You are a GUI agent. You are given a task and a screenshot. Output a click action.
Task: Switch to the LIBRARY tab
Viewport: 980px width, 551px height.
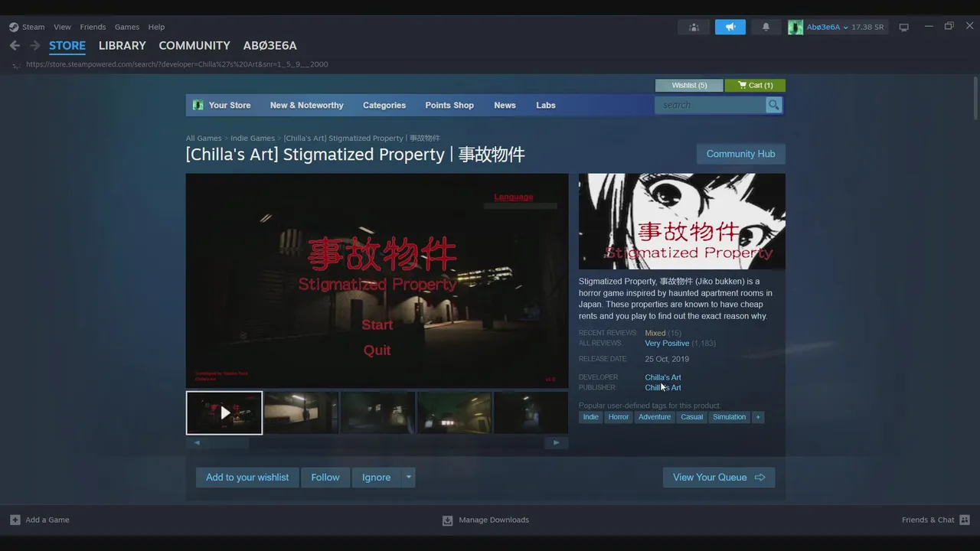tap(122, 46)
